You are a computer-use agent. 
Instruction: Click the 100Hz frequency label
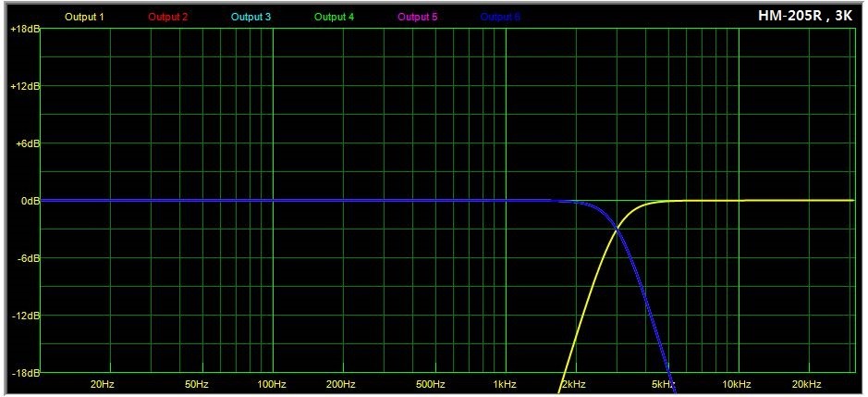(270, 384)
